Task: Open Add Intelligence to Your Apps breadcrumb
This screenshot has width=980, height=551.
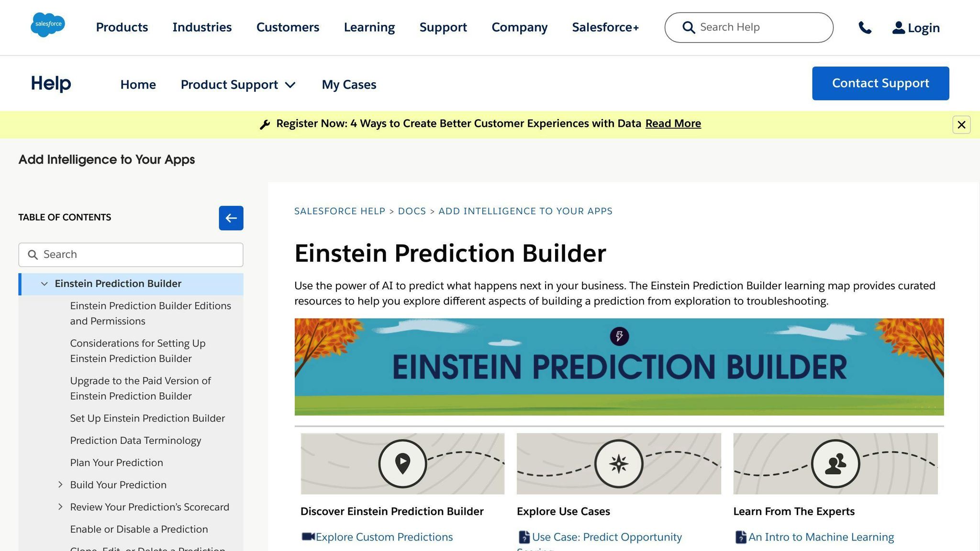Action: 525,211
